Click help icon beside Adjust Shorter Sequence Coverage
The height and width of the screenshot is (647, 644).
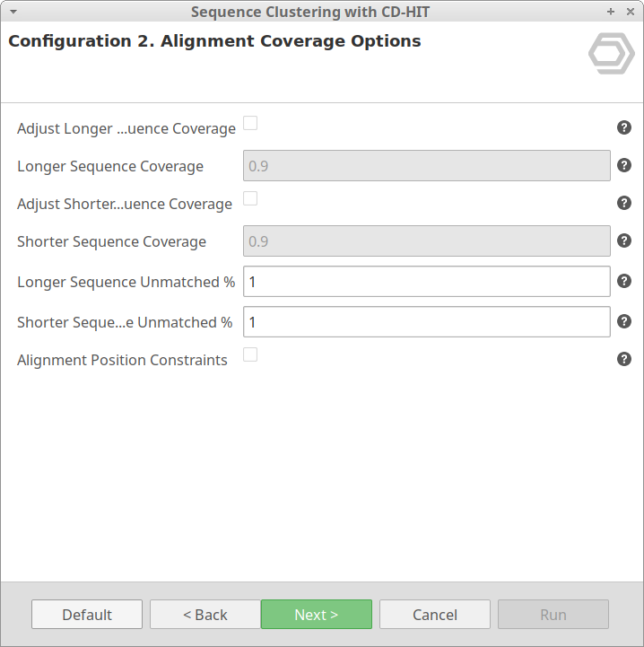tap(624, 203)
